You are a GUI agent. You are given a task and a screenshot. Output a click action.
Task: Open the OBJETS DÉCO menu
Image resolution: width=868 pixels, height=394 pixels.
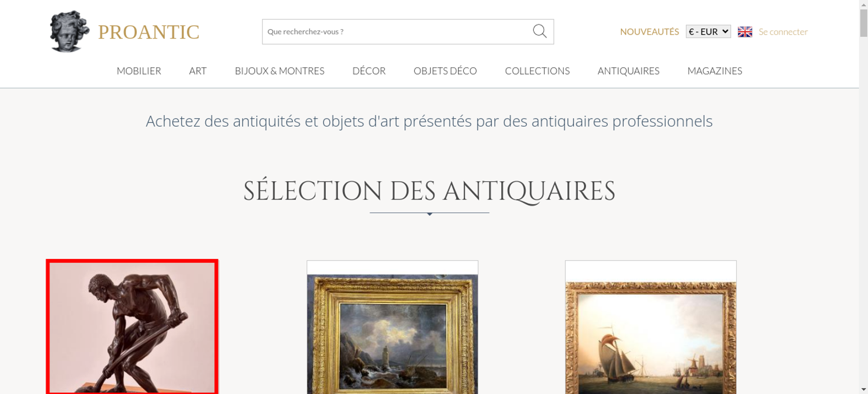[445, 71]
